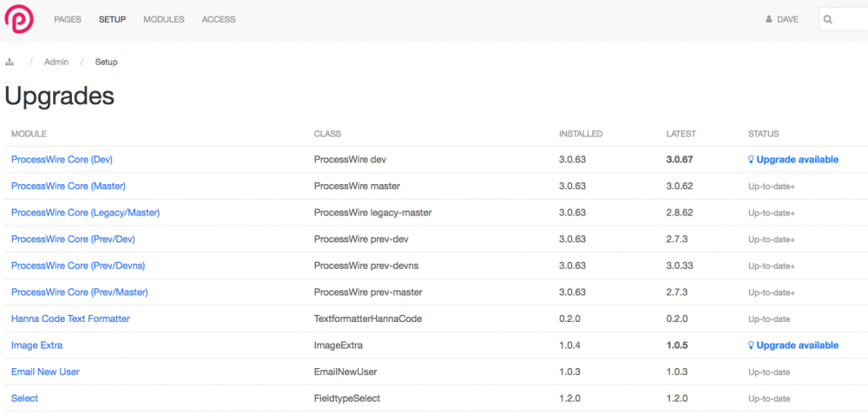
Task: Focus the search input field
Action: [x=851, y=19]
